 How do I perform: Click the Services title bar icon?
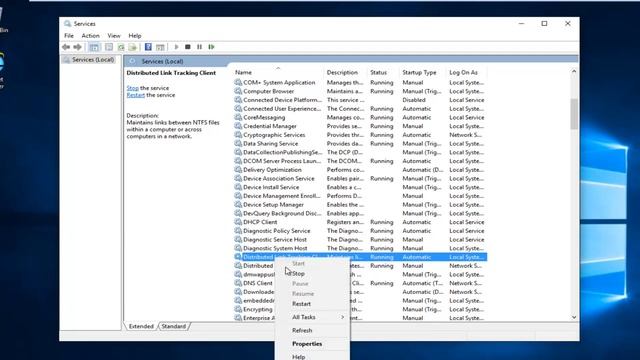pos(67,24)
